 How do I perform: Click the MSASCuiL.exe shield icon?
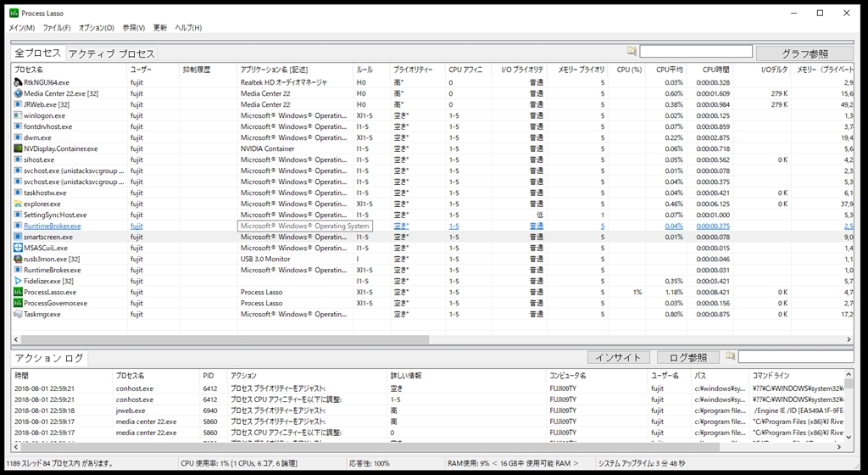pyautogui.click(x=18, y=248)
